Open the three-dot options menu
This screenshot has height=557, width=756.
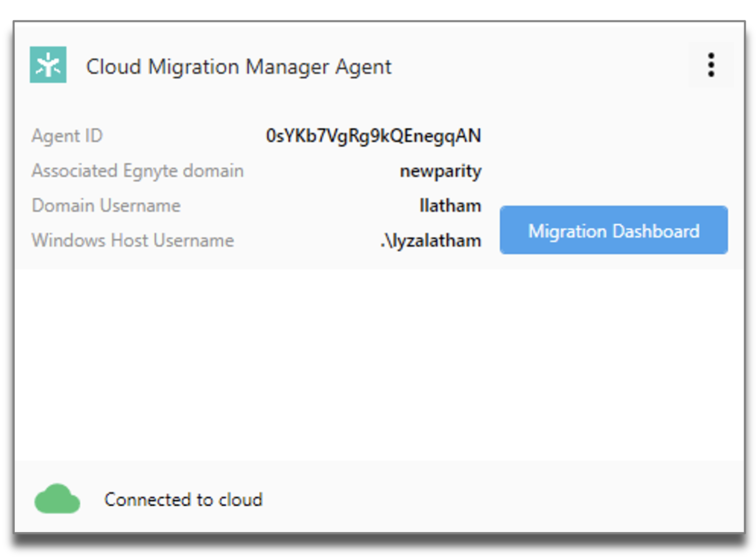click(x=711, y=65)
